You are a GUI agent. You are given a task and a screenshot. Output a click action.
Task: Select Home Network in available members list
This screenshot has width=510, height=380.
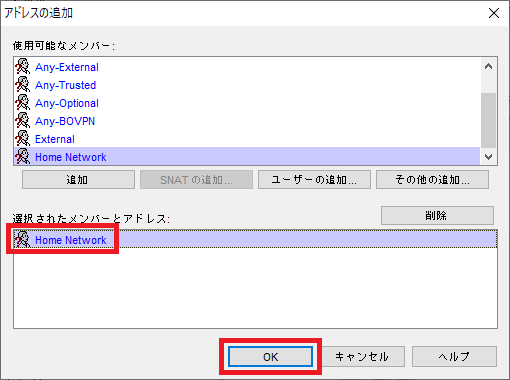tap(247, 156)
